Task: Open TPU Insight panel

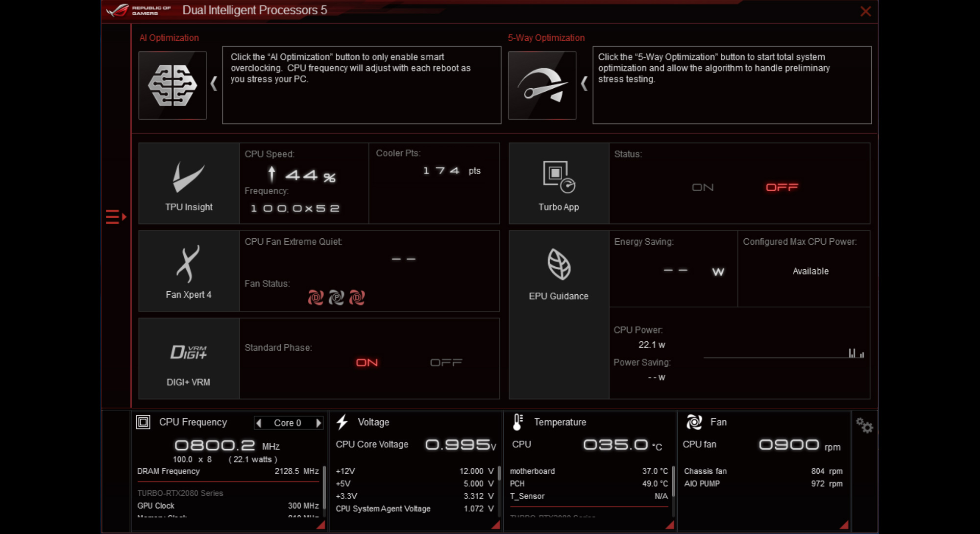Action: pos(189,183)
